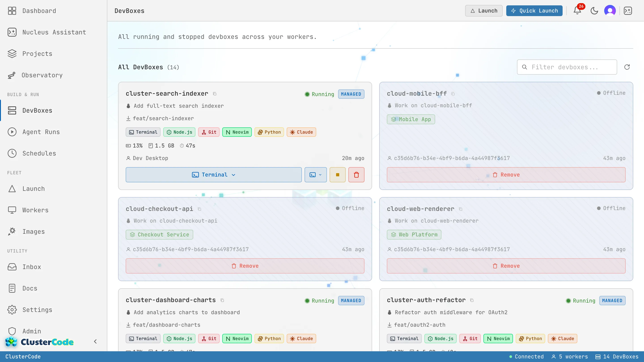Click the Terminal tag on cluster-search-indexer
The height and width of the screenshot is (362, 644).
click(143, 132)
